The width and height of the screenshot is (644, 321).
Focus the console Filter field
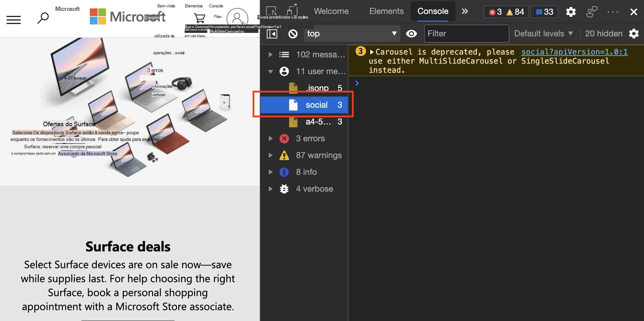click(x=466, y=34)
